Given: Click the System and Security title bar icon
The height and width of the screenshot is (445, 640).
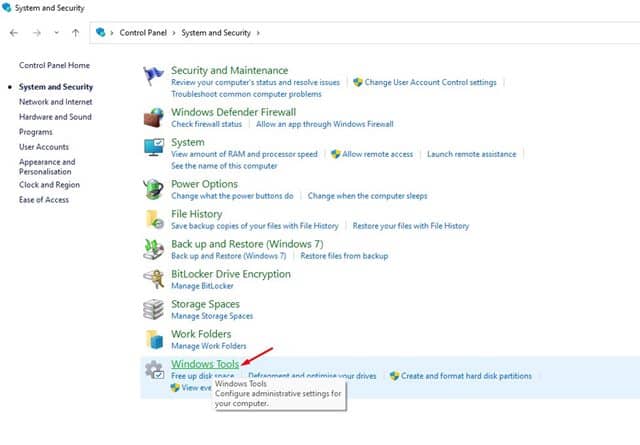Looking at the screenshot, I should coord(7,7).
